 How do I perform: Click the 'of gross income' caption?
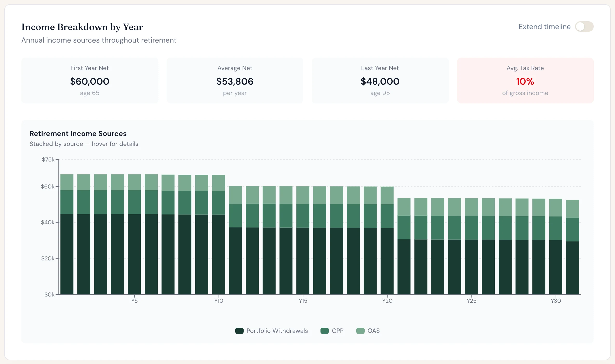pos(525,93)
